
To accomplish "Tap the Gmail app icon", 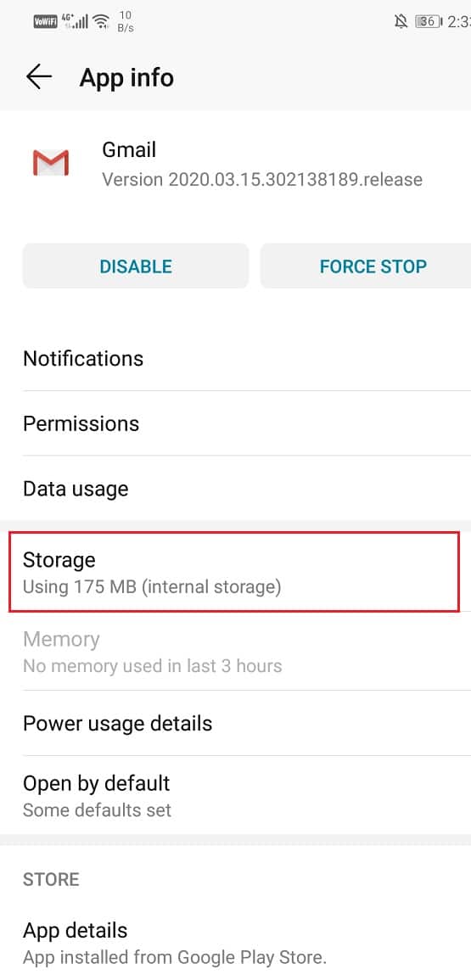I will click(50, 163).
